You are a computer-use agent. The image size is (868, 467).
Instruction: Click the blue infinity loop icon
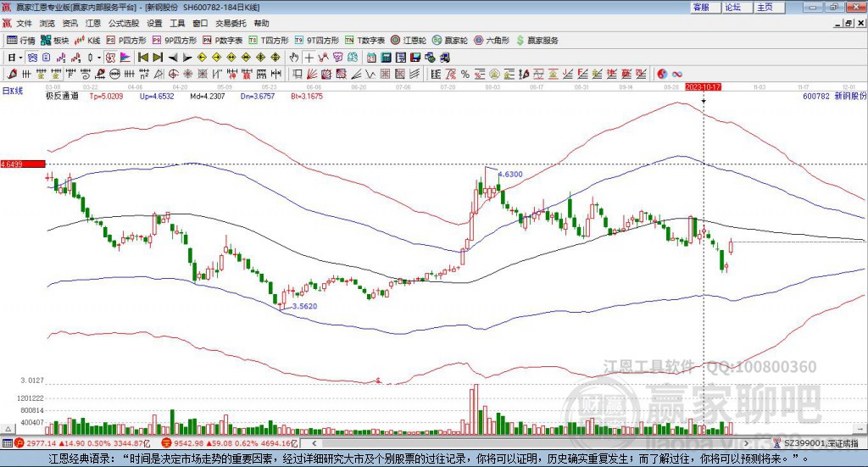676,74
